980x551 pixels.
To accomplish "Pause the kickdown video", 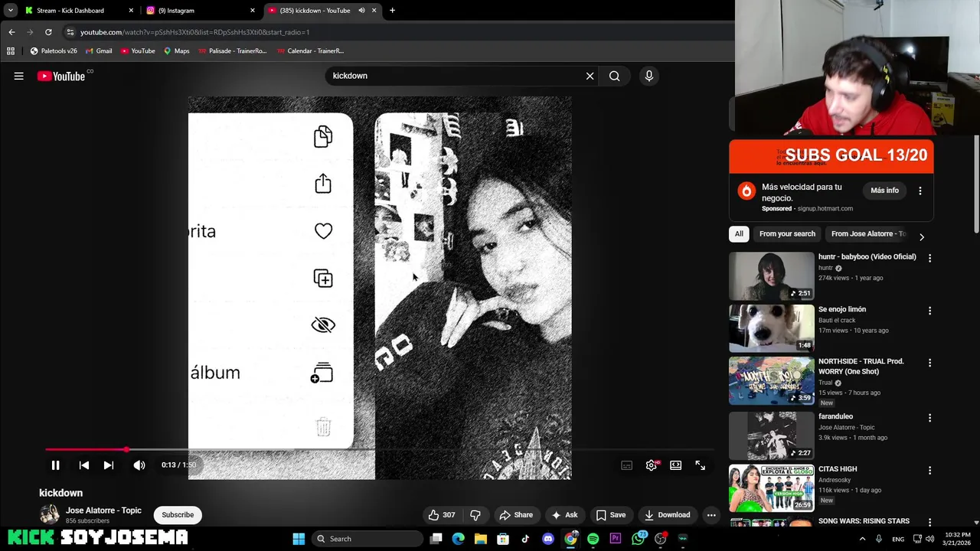I will tap(55, 465).
